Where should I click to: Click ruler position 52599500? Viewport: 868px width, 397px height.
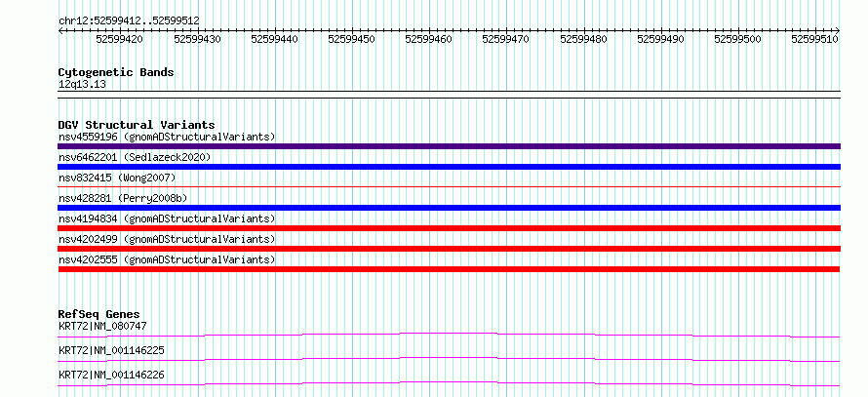click(737, 39)
